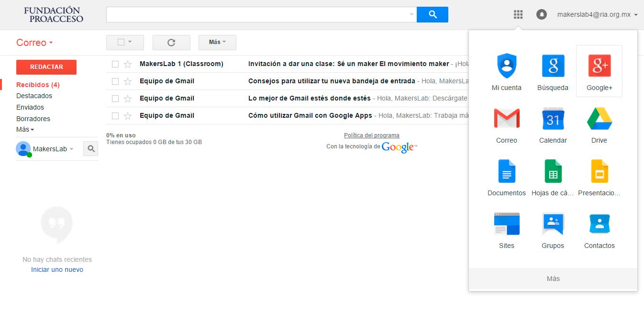
Task: Open Drive app
Action: point(600,124)
